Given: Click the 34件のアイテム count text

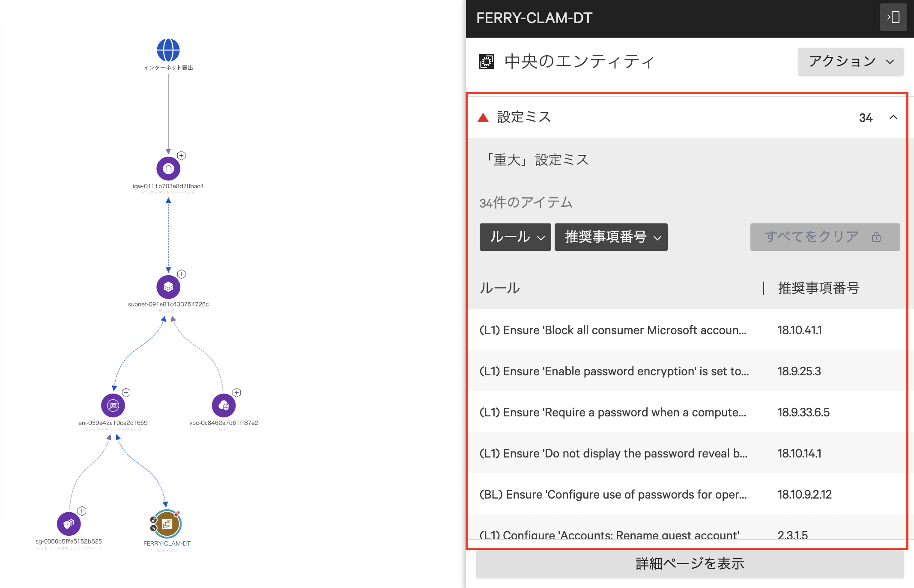Looking at the screenshot, I should tap(526, 202).
